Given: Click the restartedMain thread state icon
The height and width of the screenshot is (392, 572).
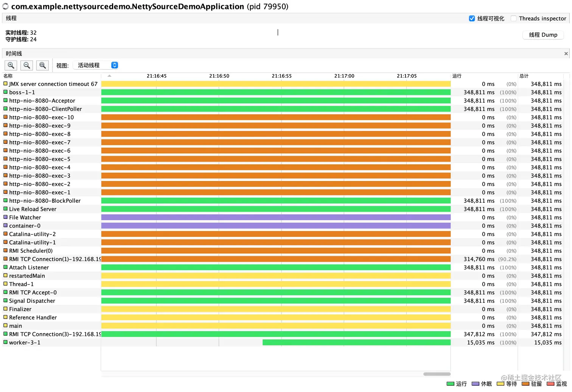Looking at the screenshot, I should click(x=5, y=275).
